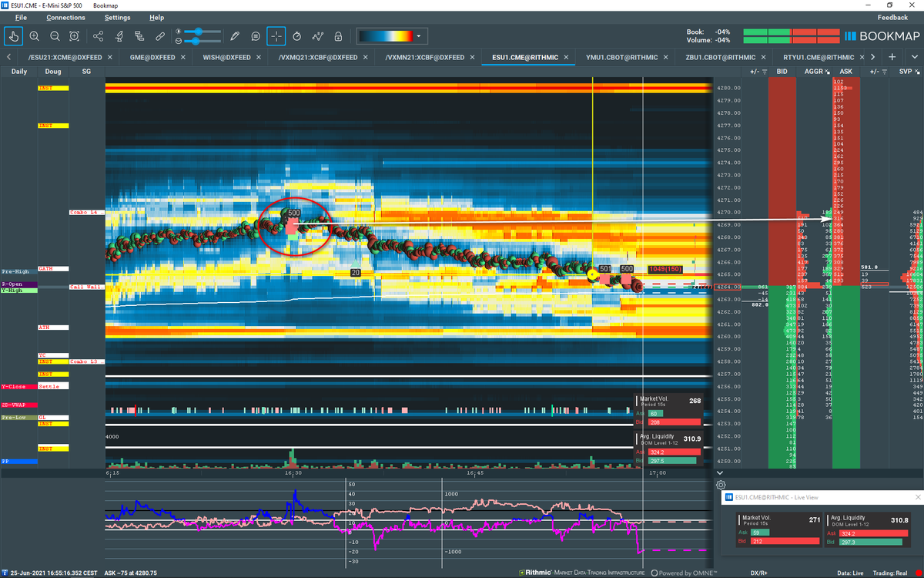Close the YMU1.CBOT@RITHMIC tab
The width and height of the screenshot is (924, 578).
tap(667, 57)
